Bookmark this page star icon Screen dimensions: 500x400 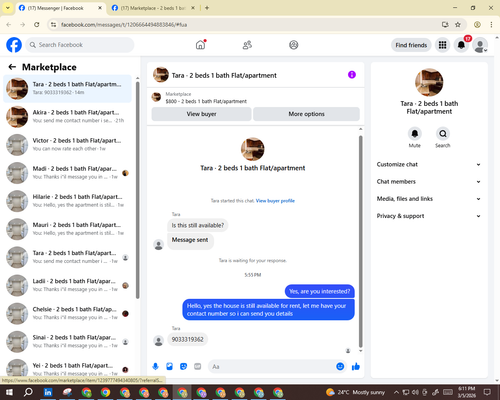[458, 24]
